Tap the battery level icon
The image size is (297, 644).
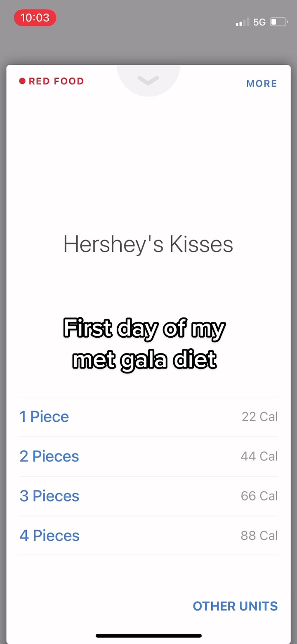click(279, 22)
